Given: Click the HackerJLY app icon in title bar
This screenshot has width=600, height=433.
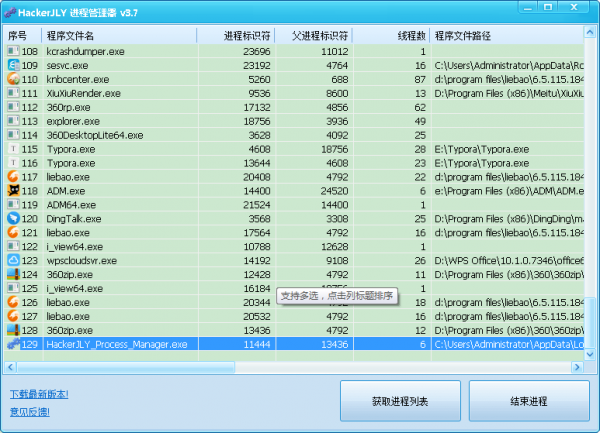Looking at the screenshot, I should (10, 13).
